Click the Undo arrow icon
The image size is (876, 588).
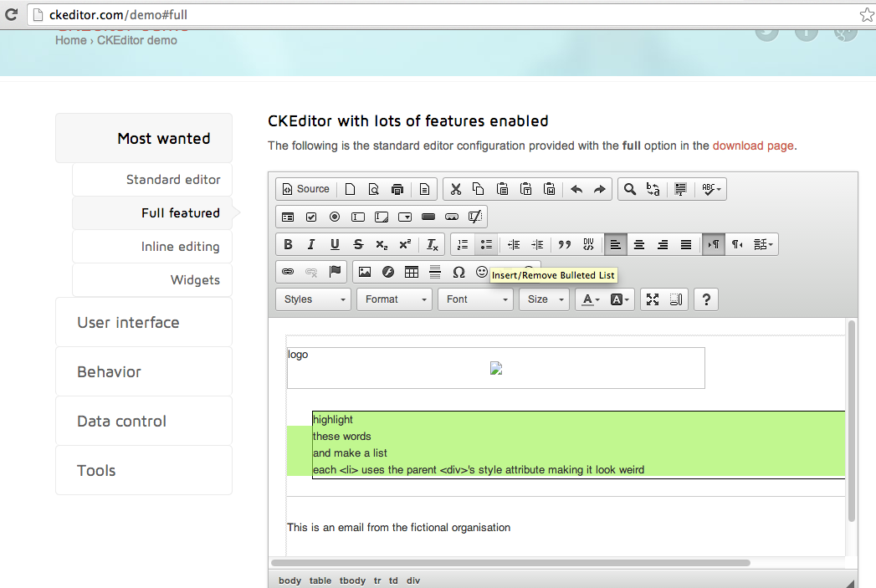pos(576,189)
